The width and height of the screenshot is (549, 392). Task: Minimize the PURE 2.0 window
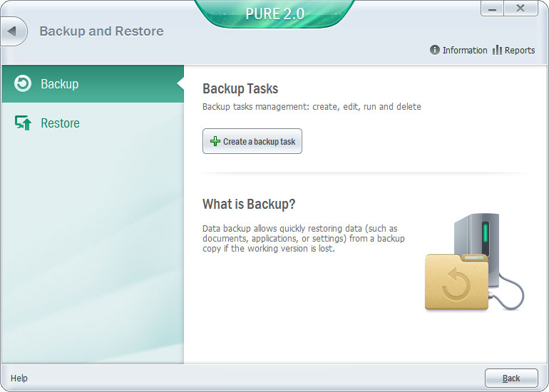click(x=492, y=9)
